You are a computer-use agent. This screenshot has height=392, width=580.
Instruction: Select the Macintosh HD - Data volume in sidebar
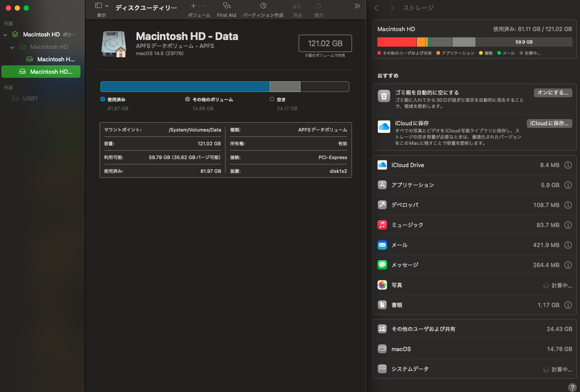pyautogui.click(x=41, y=72)
